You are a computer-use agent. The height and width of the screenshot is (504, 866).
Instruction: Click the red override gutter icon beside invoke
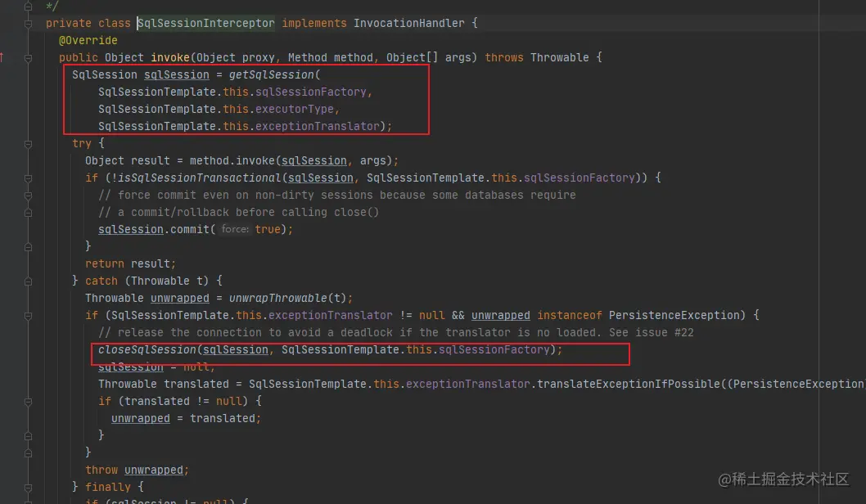pos(2,57)
